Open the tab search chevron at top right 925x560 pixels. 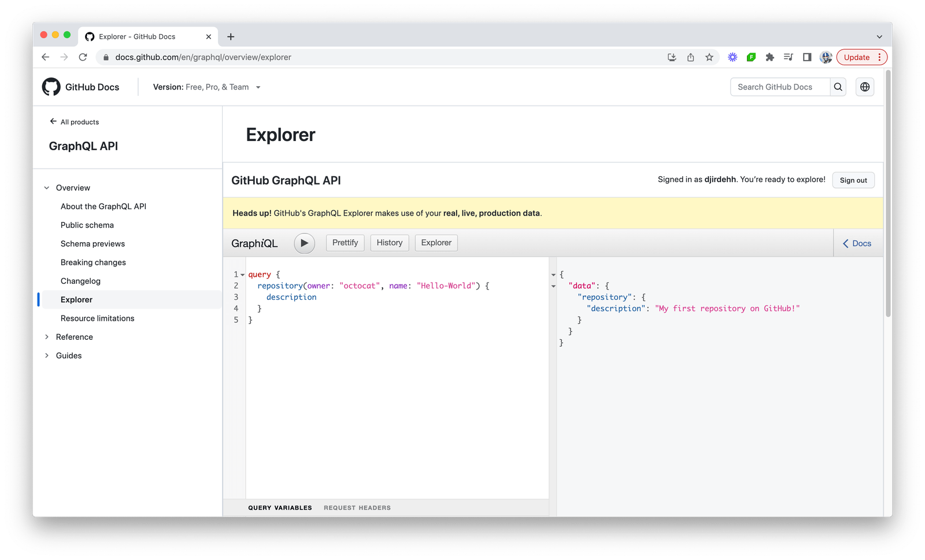(x=879, y=36)
